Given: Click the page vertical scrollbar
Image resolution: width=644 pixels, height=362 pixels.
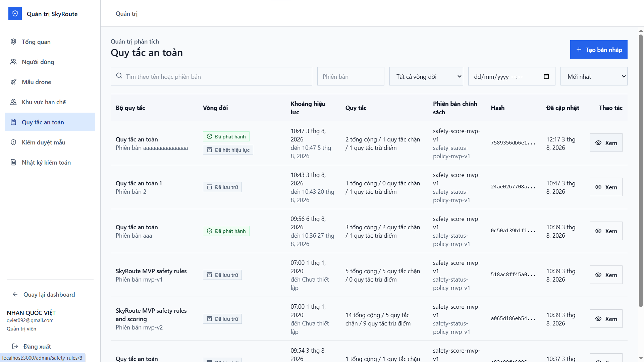Looking at the screenshot, I should 641,170.
